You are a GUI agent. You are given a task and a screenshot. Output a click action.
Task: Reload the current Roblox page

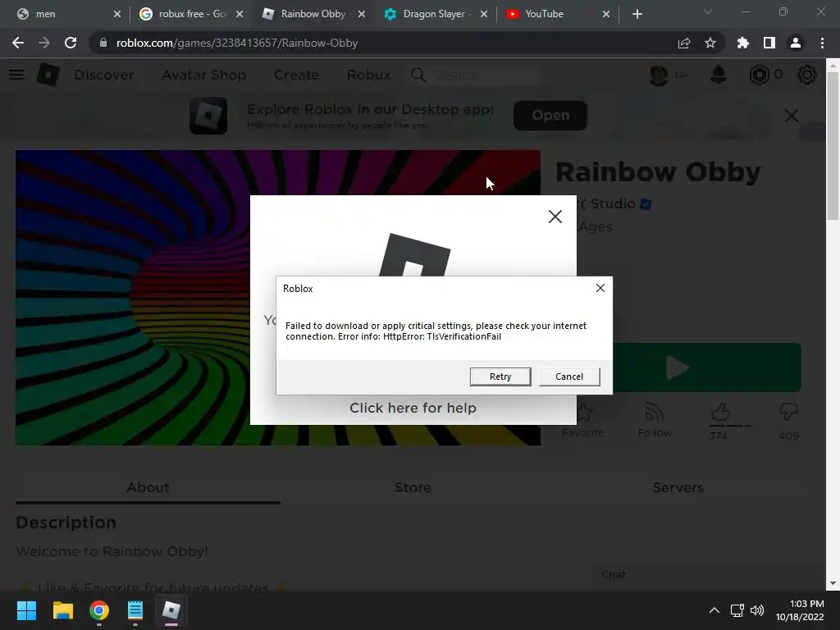(x=71, y=43)
